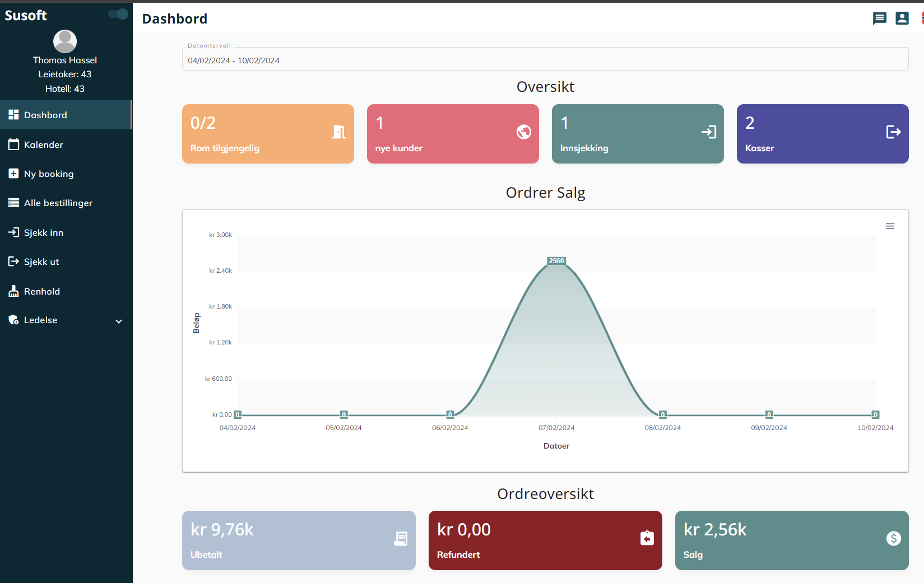This screenshot has width=924, height=583.
Task: Go to Kalender in the sidebar
Action: 44,144
